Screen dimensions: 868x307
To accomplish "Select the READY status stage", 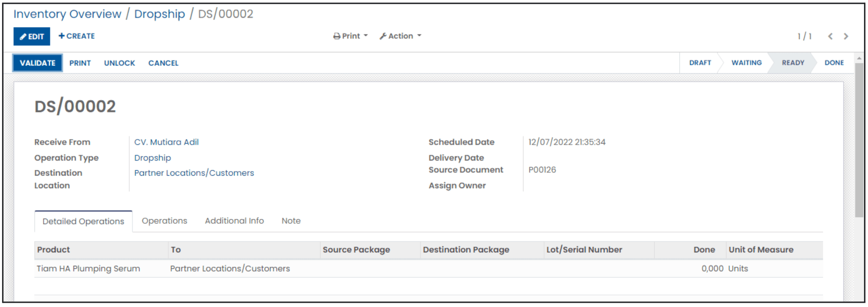I will (793, 63).
